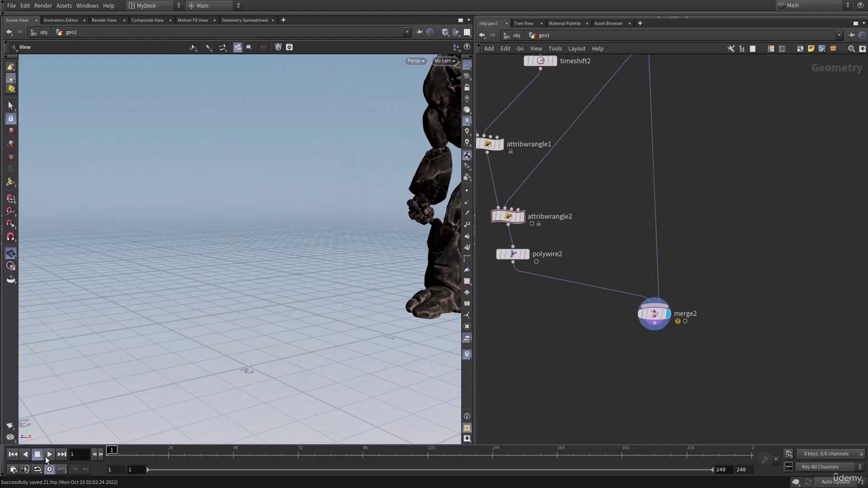Click the play forward button
Viewport: 868px width, 488px height.
pos(50,454)
